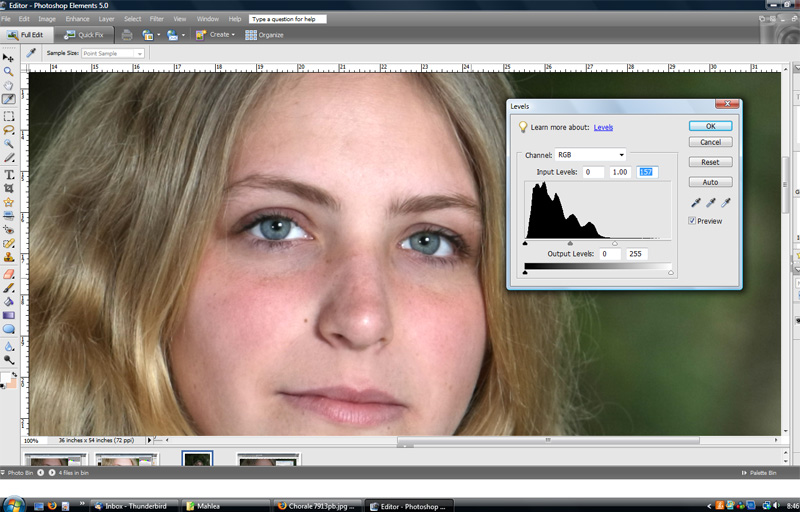This screenshot has width=800, height=512.
Task: Select the Move tool
Action: coord(8,58)
